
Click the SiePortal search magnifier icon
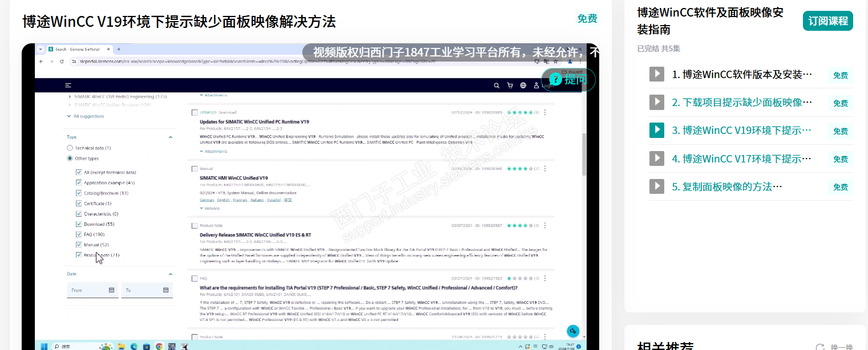click(x=496, y=86)
